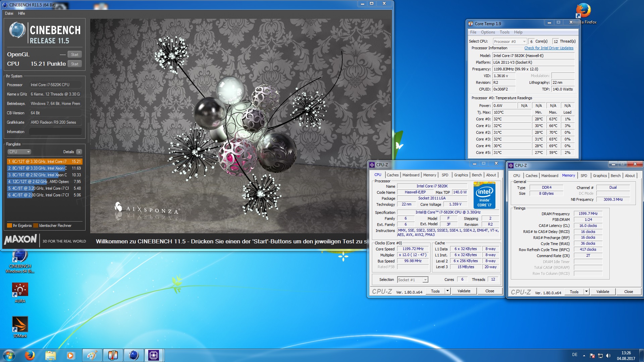Image resolution: width=644 pixels, height=362 pixels.
Task: Open the media player taskbar icon
Action: click(70, 355)
